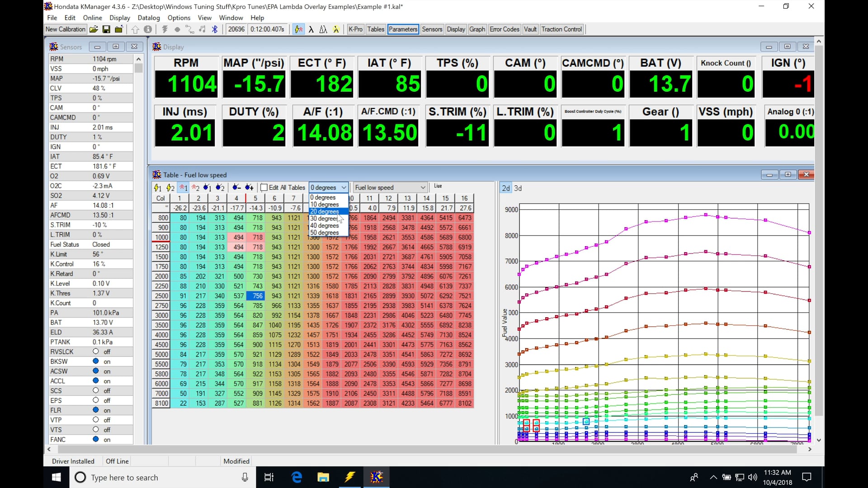
Task: Select the dual lambda comparison icon
Action: click(324, 29)
